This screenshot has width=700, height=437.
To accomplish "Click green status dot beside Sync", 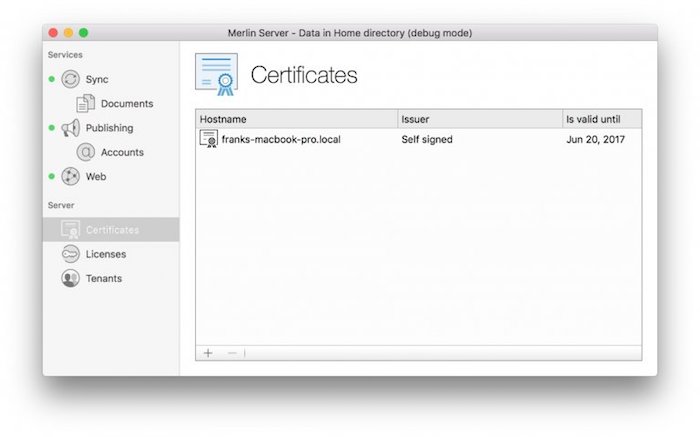I will click(52, 79).
